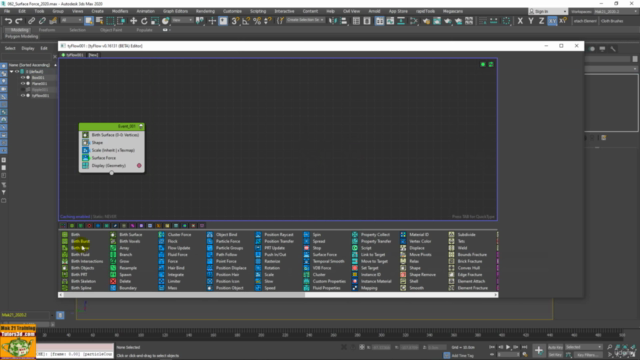Collapse the 0 (default) layer tree
Viewport: 640px width, 360px height.
tap(11, 71)
